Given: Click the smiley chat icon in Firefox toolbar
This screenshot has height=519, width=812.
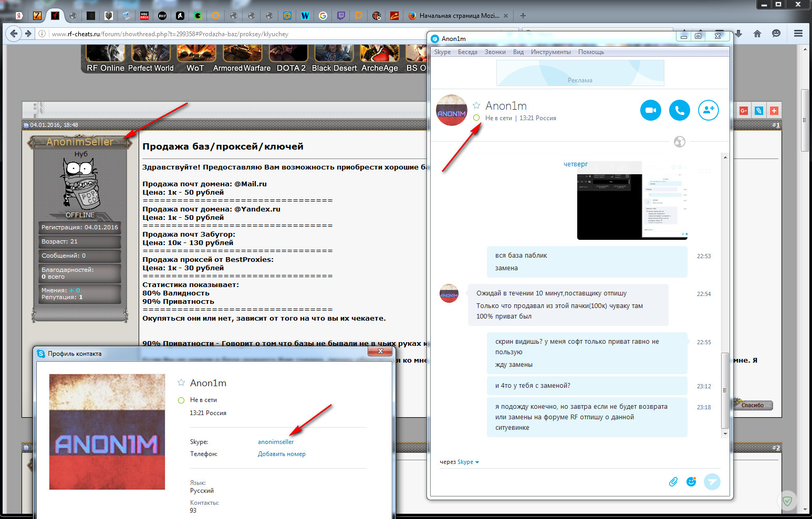Looking at the screenshot, I should tap(776, 34).
